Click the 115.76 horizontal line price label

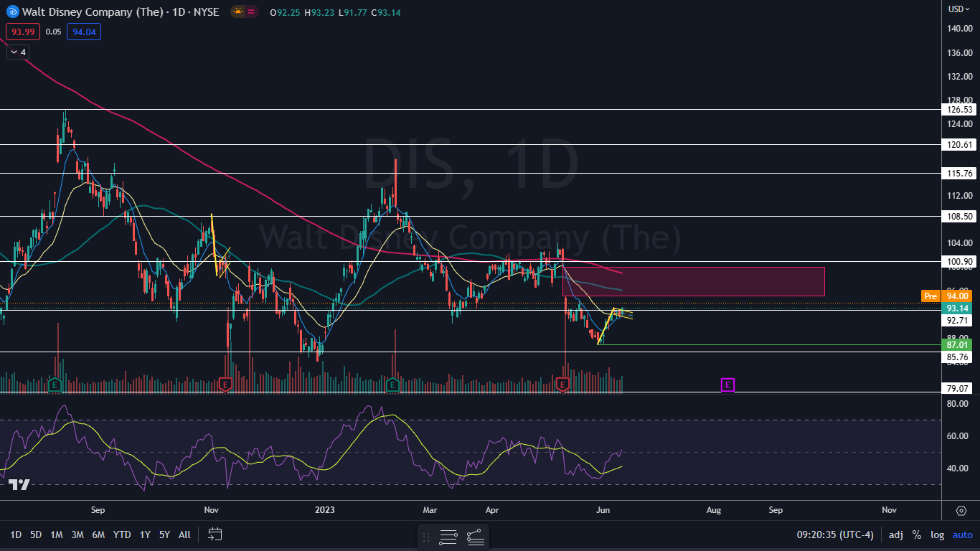(x=958, y=173)
